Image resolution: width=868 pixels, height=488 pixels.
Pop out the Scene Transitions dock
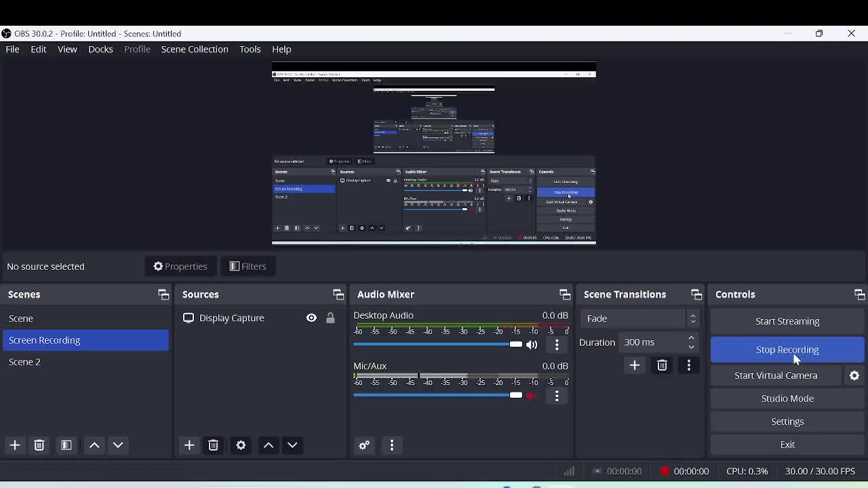[696, 294]
